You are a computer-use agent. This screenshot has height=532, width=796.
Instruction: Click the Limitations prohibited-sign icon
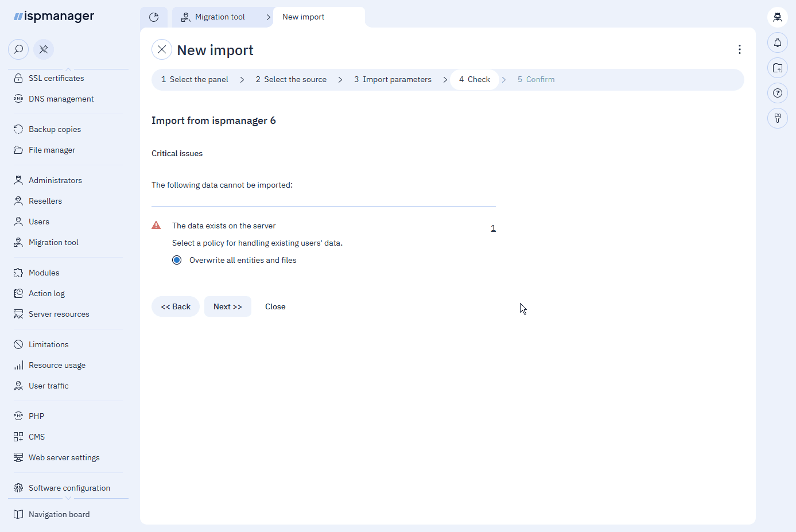(x=18, y=344)
